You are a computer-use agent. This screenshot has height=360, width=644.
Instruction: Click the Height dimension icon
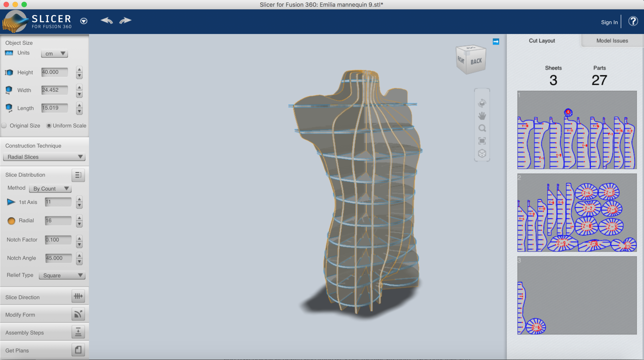(x=9, y=72)
